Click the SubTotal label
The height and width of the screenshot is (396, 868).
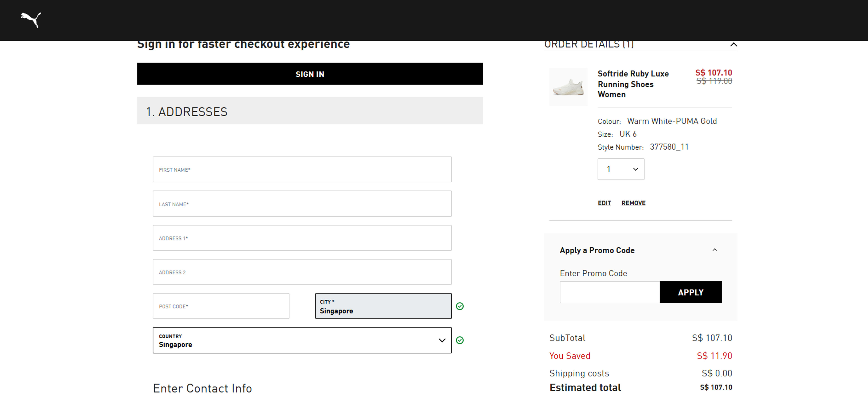click(567, 338)
